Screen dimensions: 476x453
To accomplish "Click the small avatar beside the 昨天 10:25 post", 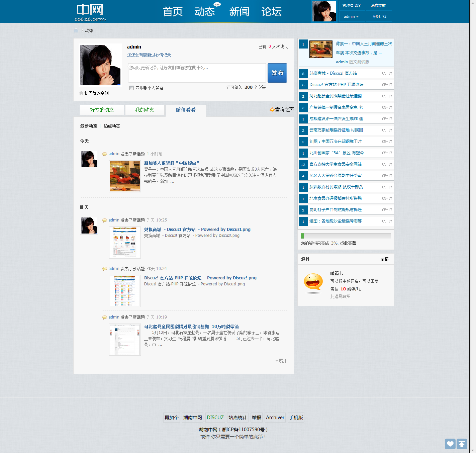I will click(89, 225).
